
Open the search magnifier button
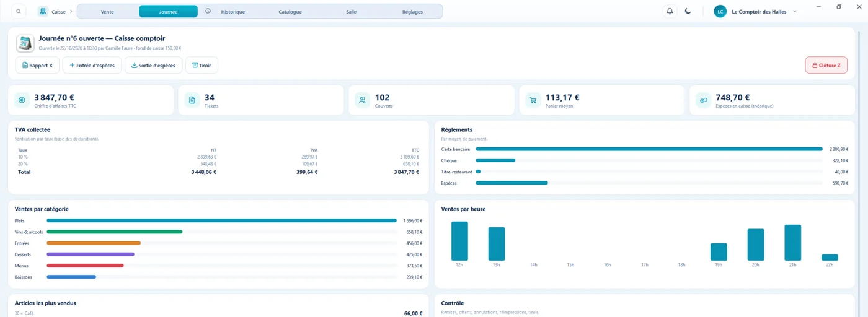pyautogui.click(x=19, y=11)
